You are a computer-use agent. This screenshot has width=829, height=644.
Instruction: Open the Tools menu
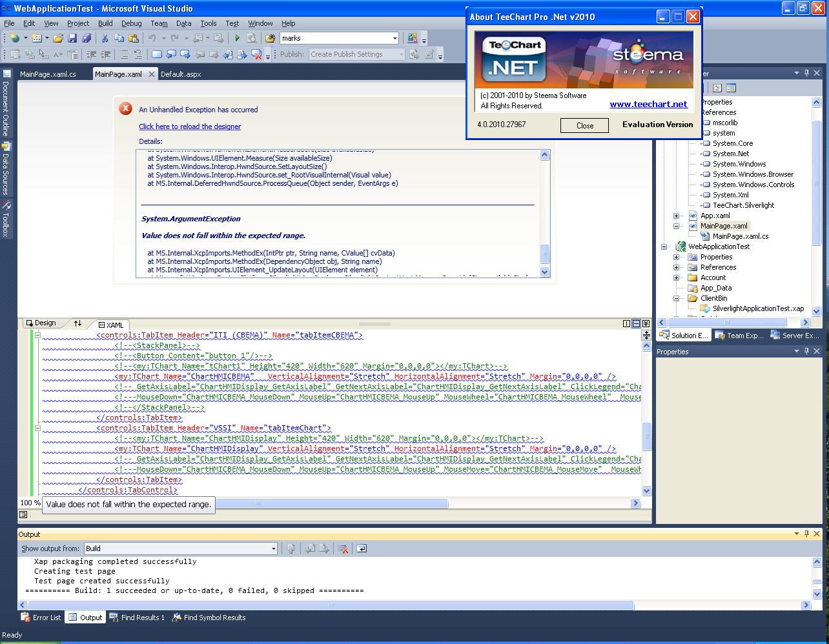(x=208, y=23)
